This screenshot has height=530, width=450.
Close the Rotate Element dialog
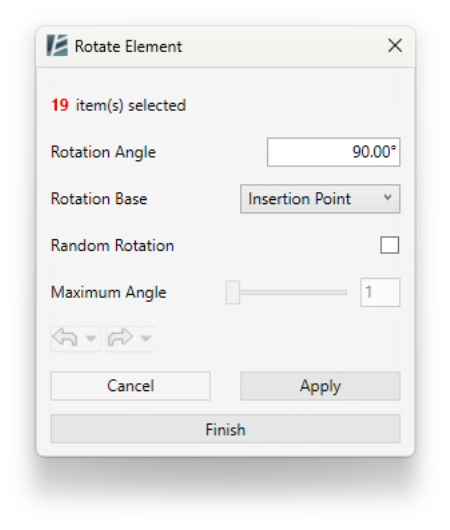click(395, 45)
